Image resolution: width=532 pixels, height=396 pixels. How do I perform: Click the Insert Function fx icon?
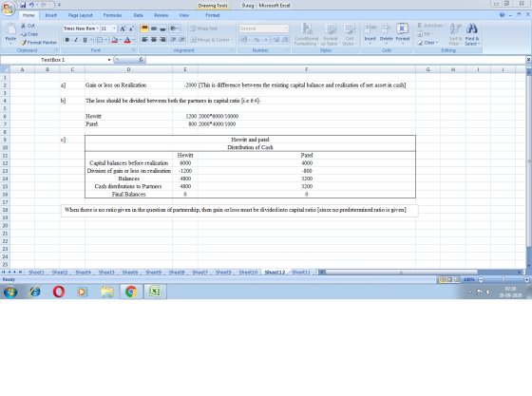[142, 60]
